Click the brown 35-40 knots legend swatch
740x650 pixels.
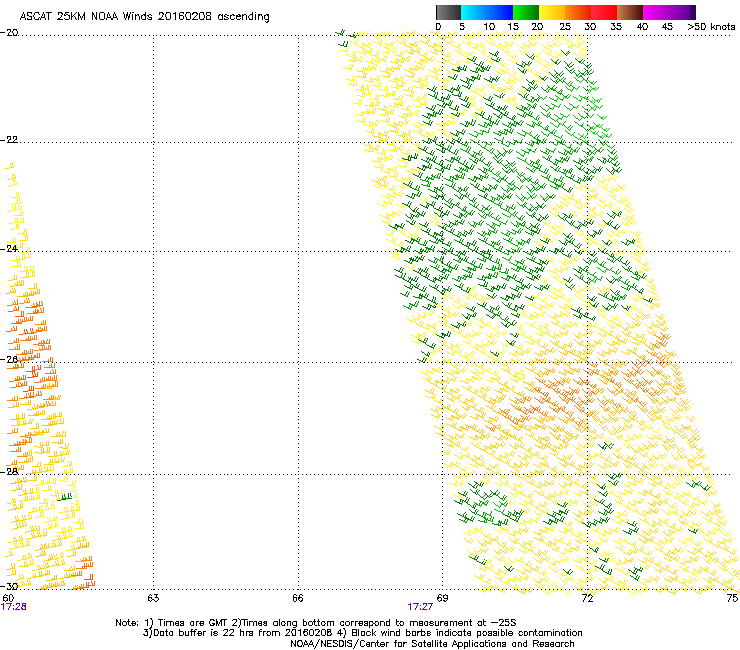tap(630, 12)
